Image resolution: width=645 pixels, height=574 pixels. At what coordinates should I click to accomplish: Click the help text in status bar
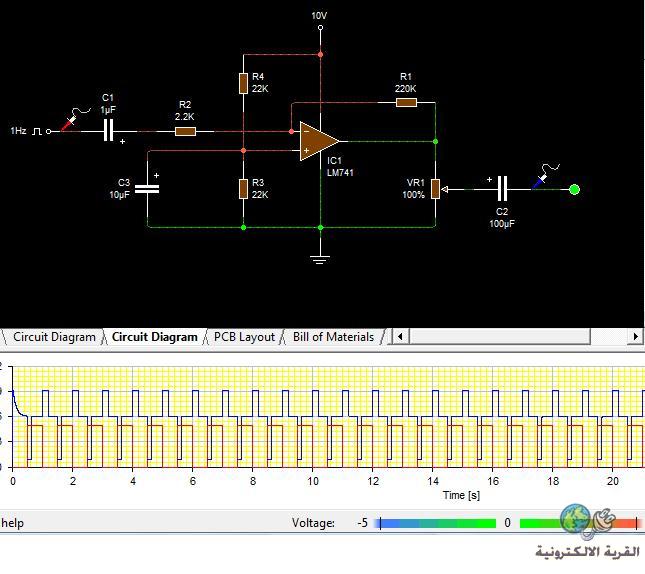click(12, 523)
